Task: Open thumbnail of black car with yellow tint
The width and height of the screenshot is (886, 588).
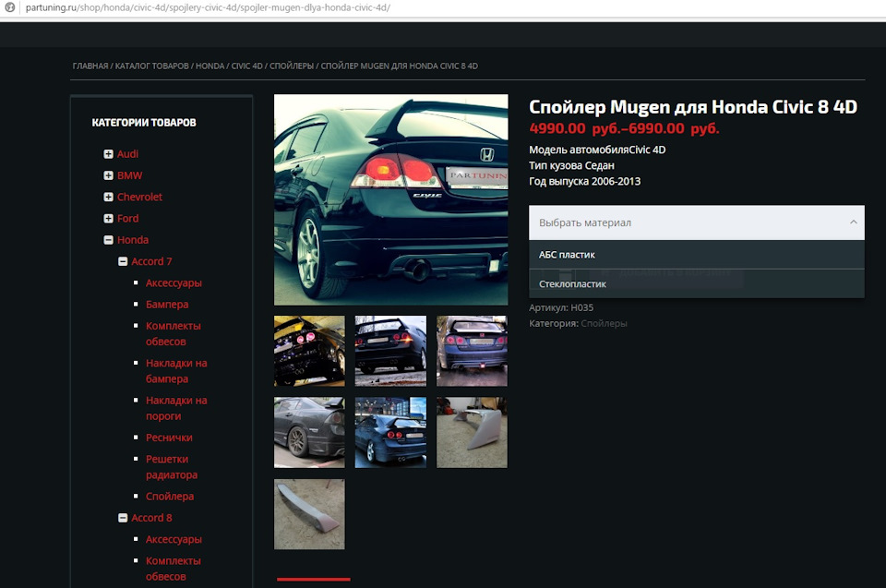Action: pyautogui.click(x=309, y=351)
